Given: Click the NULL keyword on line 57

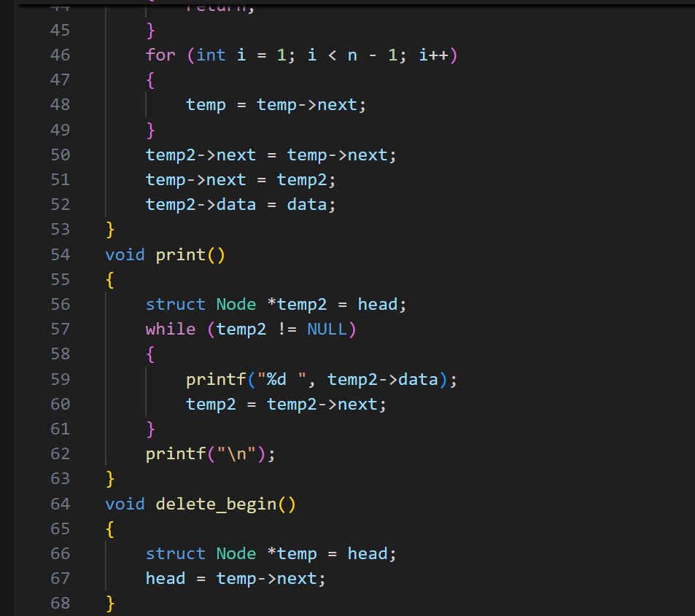Looking at the screenshot, I should (x=327, y=329).
